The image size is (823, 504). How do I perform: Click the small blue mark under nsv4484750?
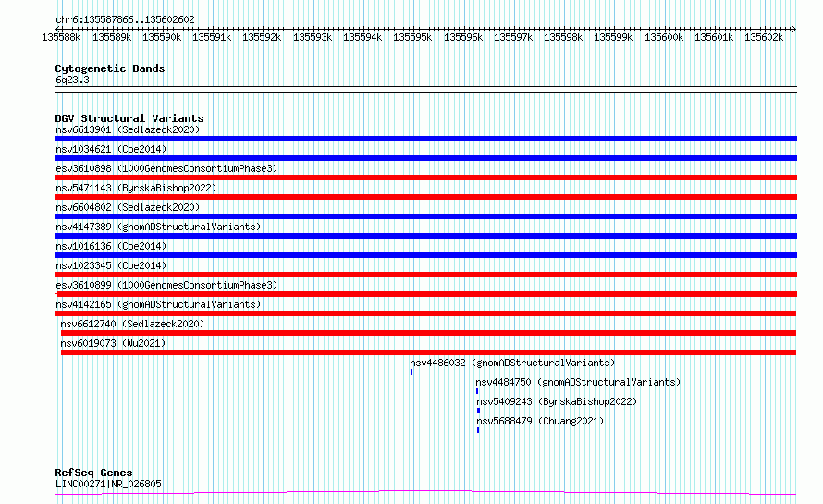(477, 391)
